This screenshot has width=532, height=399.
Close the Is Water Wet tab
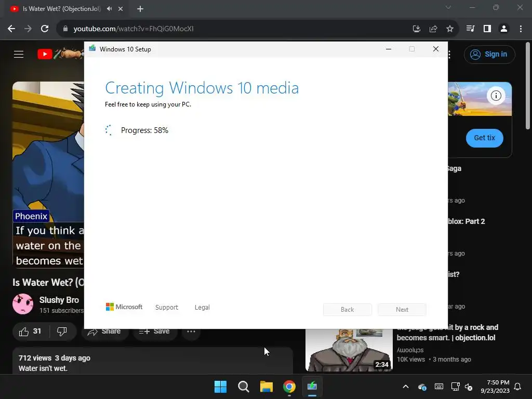pos(121,9)
